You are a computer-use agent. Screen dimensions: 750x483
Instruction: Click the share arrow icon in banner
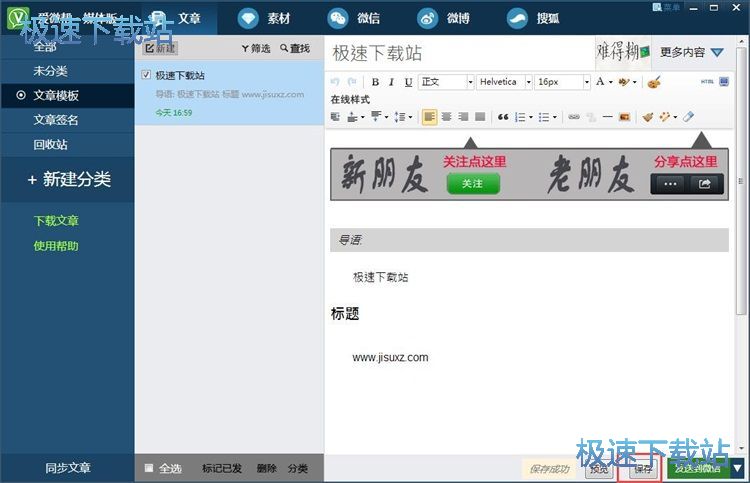(x=705, y=184)
